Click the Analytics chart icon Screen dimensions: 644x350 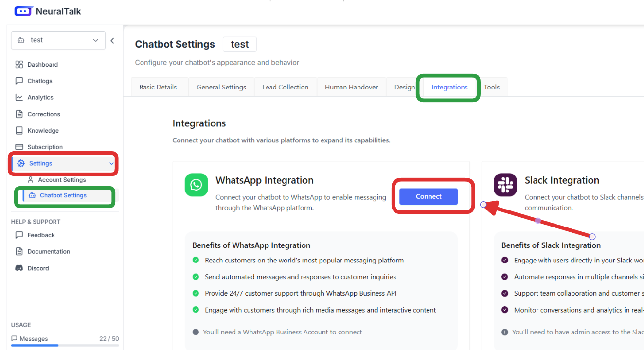pyautogui.click(x=19, y=97)
